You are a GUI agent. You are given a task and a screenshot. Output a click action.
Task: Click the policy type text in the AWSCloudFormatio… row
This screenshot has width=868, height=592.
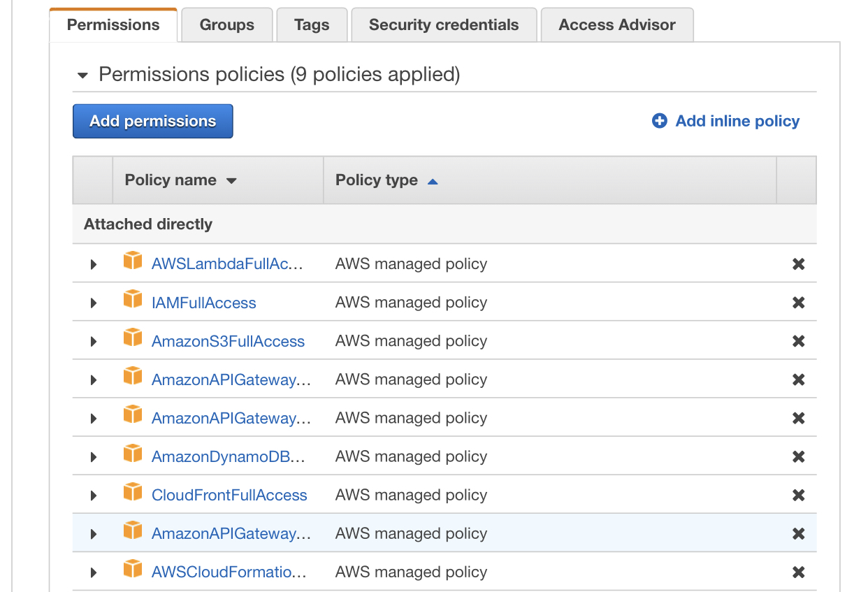[411, 572]
